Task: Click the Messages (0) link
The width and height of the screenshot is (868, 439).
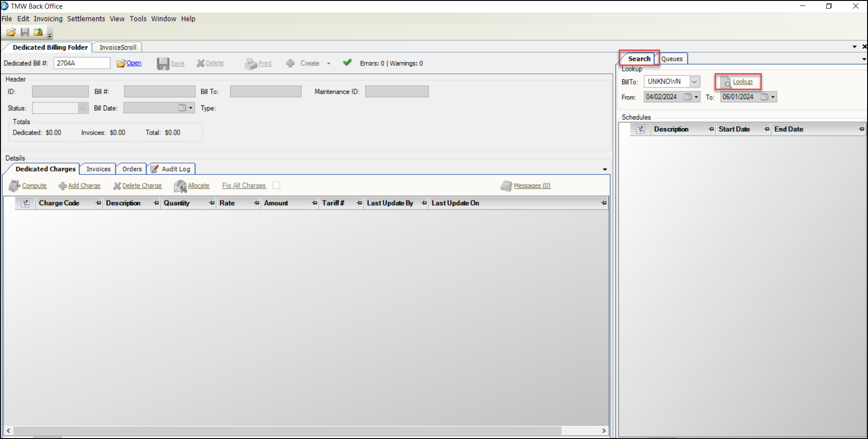Action: (x=532, y=186)
